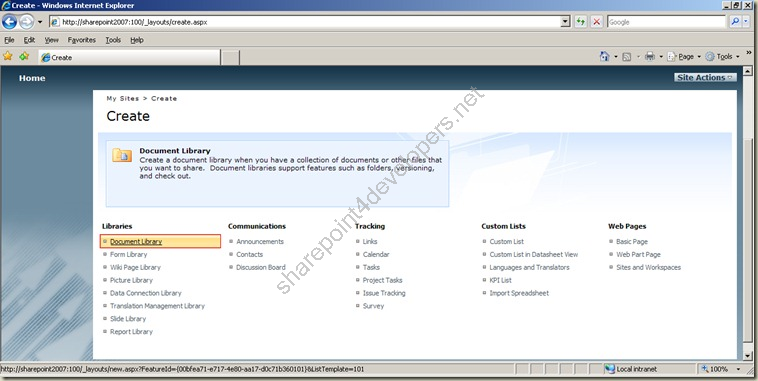Click the search magnifier icon
Viewport: 758px width, 381px height.
coord(735,22)
